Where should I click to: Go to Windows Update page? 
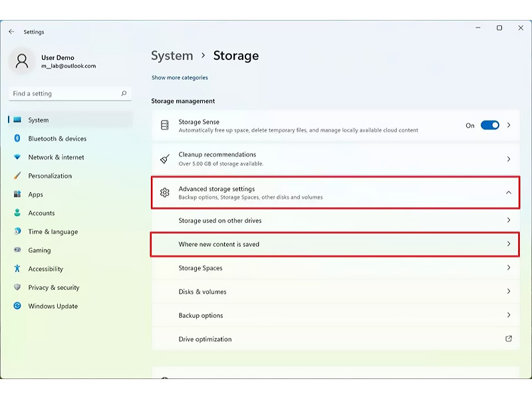pos(70,306)
